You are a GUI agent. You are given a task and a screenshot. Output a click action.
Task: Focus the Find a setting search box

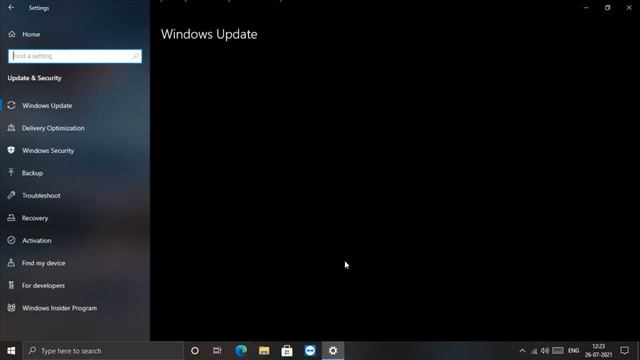pos(75,56)
